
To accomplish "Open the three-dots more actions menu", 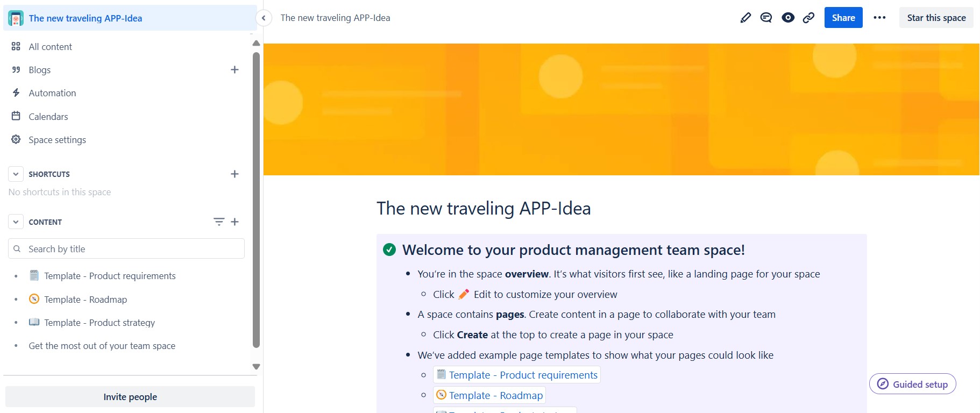I will pyautogui.click(x=879, y=18).
